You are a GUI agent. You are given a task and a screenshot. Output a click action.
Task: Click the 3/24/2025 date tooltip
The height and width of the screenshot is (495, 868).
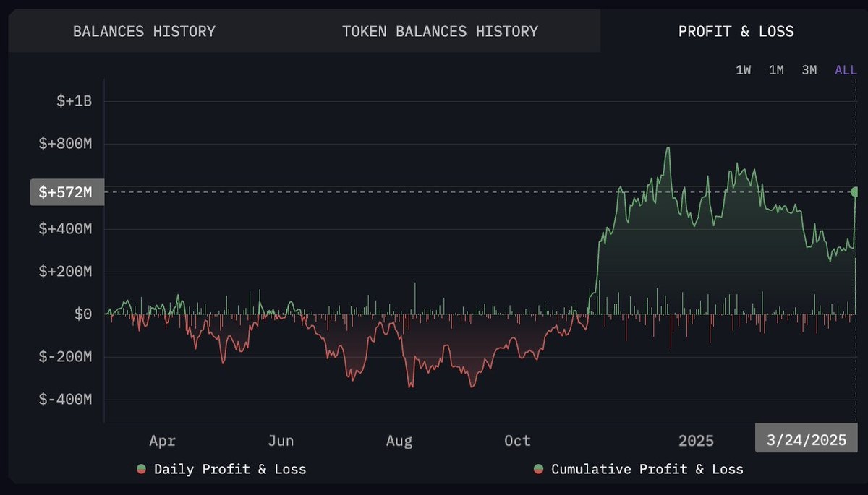click(806, 441)
